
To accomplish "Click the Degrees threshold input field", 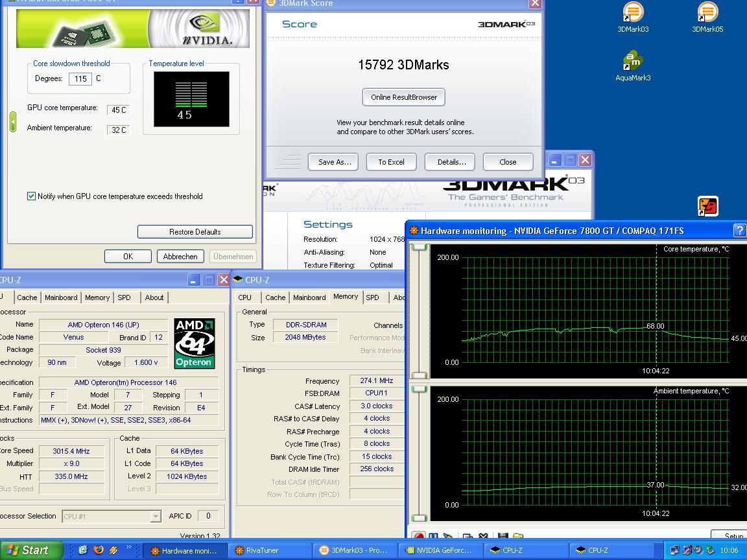I will click(x=80, y=78).
